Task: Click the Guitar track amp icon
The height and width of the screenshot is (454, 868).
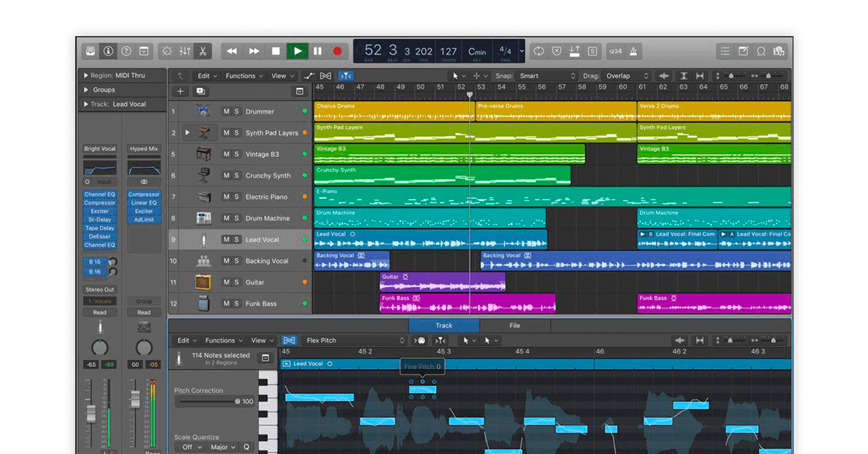Action: pyautogui.click(x=203, y=283)
